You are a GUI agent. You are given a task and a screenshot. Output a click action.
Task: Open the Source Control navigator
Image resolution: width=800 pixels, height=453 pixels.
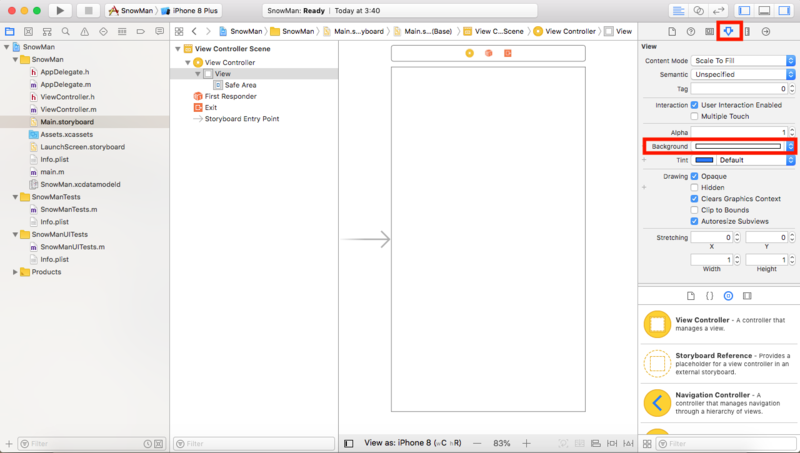29,32
